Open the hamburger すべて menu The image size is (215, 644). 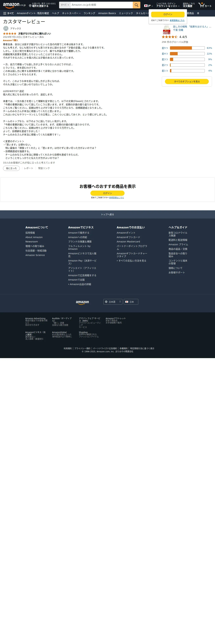9,13
